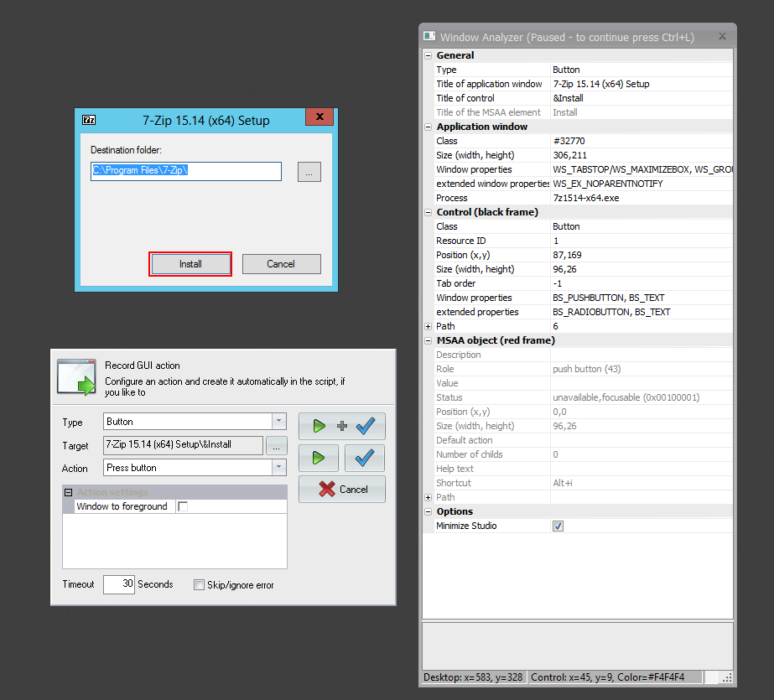
Task: Close the Window Analyzer panel
Action: click(x=722, y=37)
